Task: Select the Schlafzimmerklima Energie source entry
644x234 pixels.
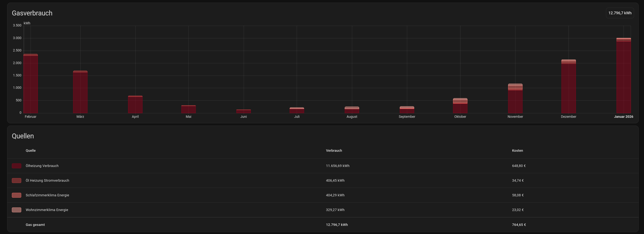Action: tap(47, 195)
